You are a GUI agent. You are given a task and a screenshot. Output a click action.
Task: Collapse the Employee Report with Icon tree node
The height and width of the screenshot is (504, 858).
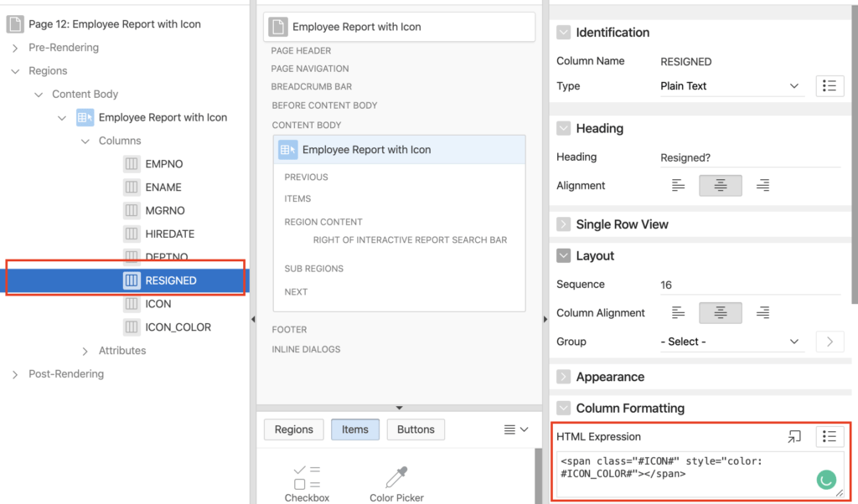tap(62, 117)
